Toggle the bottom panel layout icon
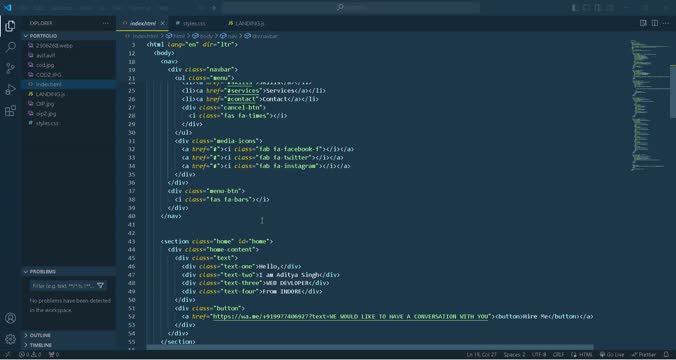The width and height of the screenshot is (676, 360). click(x=586, y=7)
